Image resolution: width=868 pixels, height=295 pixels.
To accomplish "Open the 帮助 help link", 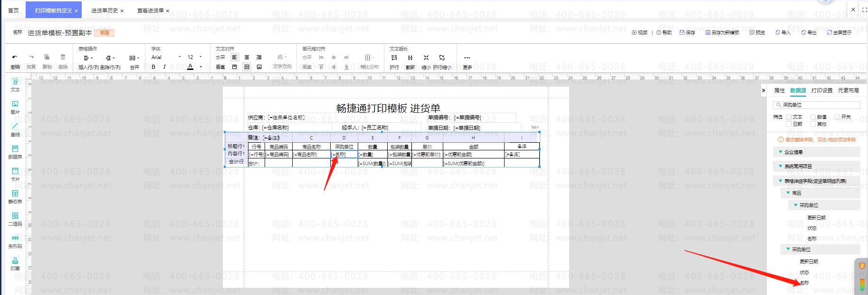I will 664,32.
